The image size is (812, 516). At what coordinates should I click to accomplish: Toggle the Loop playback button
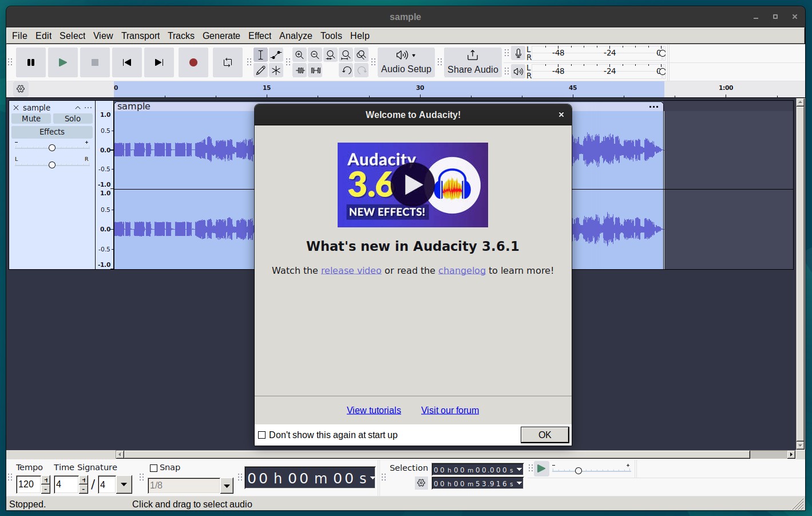click(228, 62)
